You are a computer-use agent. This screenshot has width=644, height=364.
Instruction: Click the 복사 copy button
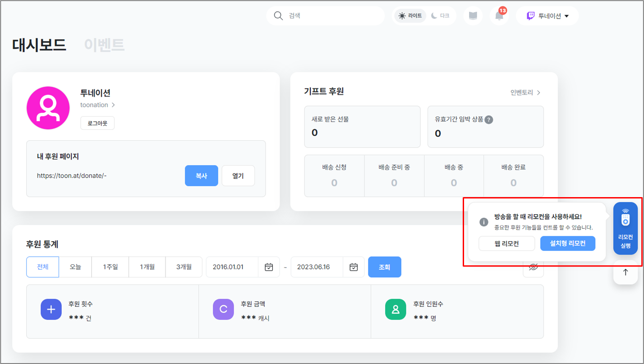click(202, 176)
